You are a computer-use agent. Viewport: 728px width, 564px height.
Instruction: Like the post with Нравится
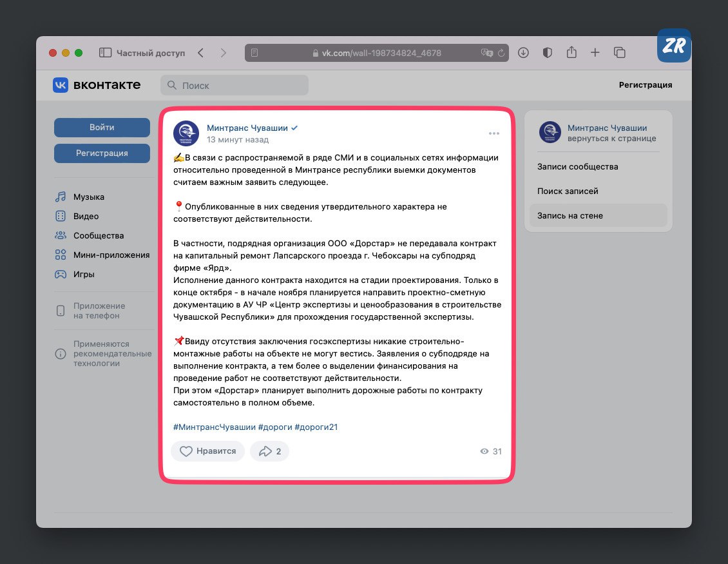click(x=207, y=451)
